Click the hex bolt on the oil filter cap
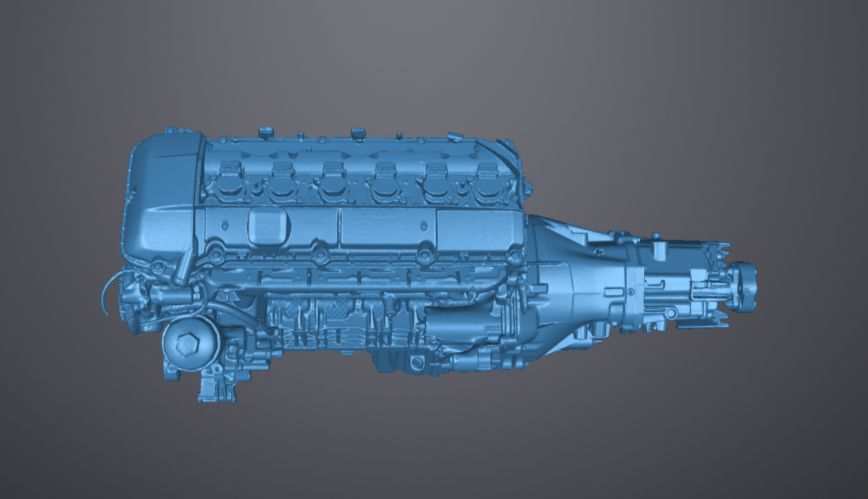This screenshot has height=499, width=868. [x=185, y=344]
